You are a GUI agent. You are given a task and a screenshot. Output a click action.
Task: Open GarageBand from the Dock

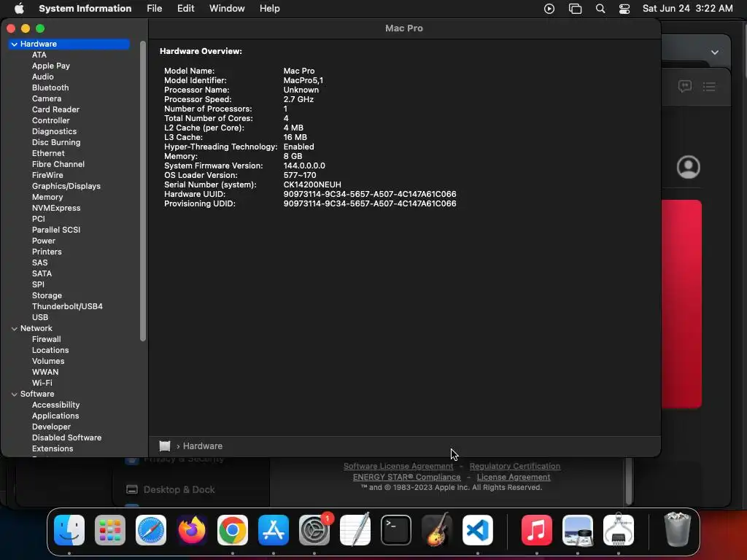click(437, 530)
